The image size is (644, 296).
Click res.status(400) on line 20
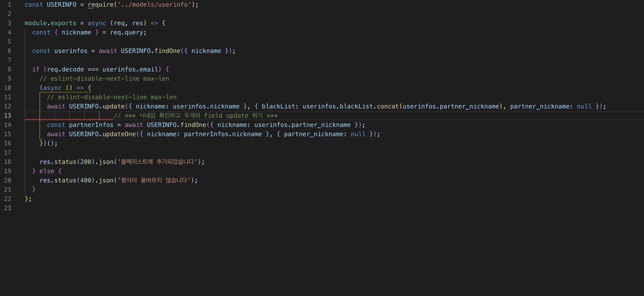[67, 180]
